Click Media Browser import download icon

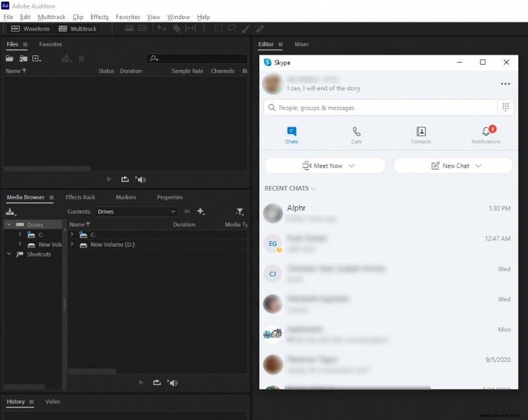[x=11, y=212]
